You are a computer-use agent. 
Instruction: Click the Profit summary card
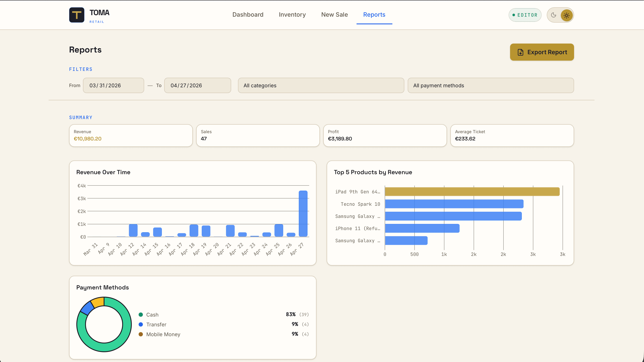(385, 135)
